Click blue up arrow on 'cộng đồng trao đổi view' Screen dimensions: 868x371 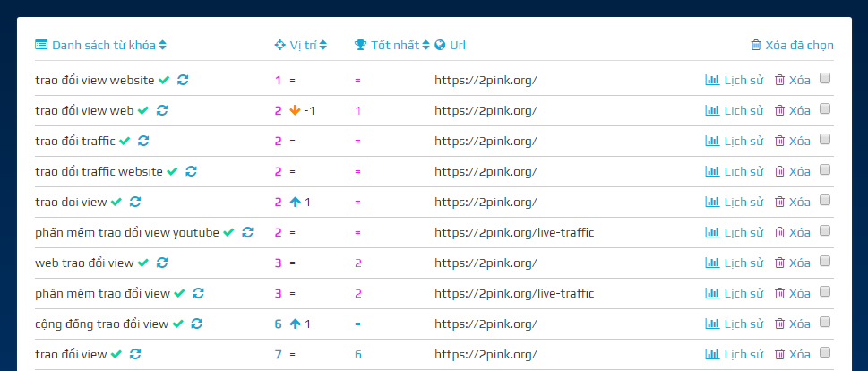tap(295, 324)
